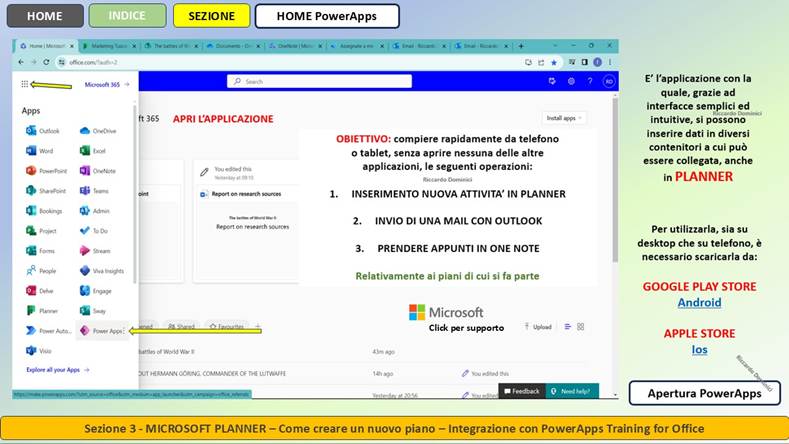Click the Need help? button

pos(572,391)
